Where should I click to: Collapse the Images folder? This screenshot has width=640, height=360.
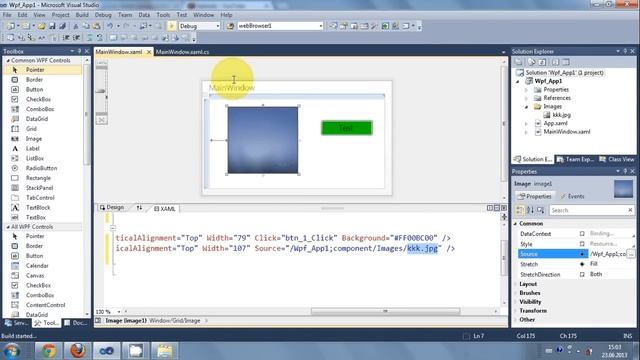click(526, 107)
